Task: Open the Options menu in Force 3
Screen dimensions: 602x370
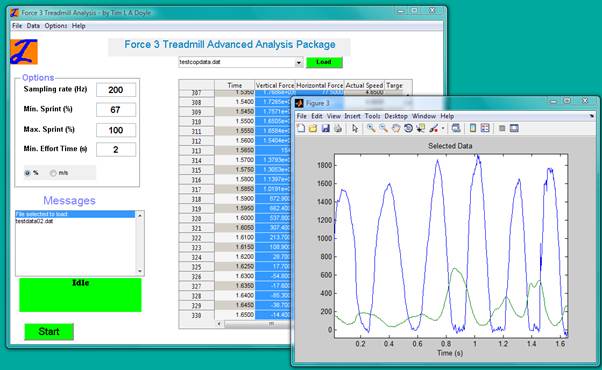Action: 56,26
